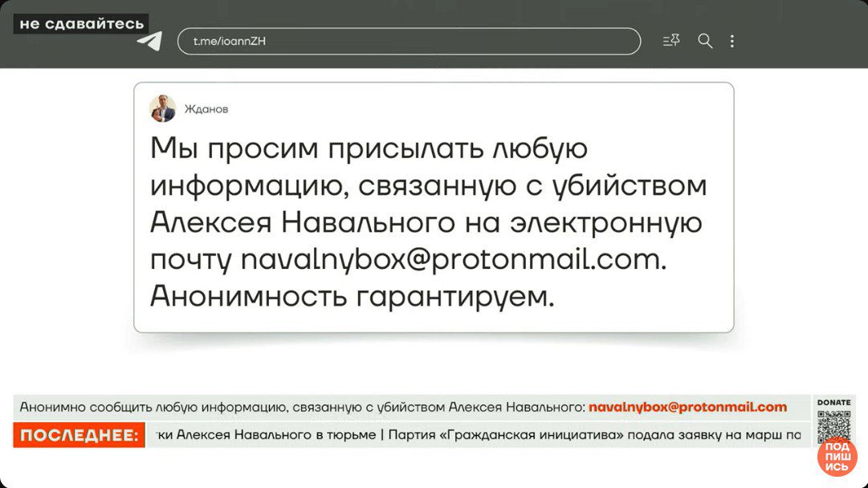Screen dimensions: 868x488
Task: Click the search magnifier icon
Action: coord(705,41)
